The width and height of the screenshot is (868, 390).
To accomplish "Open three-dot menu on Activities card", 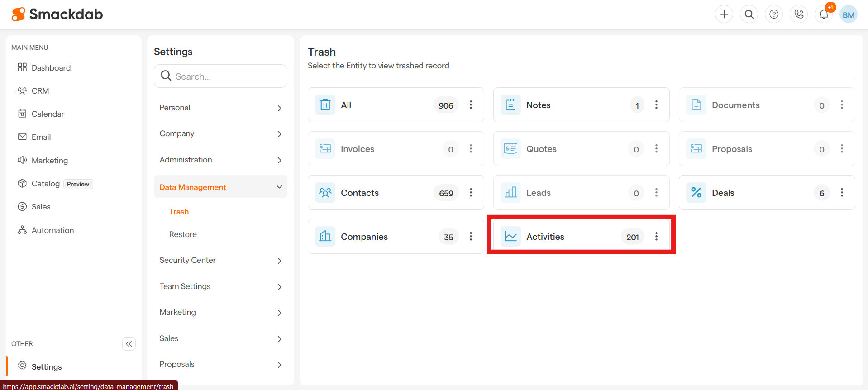I will pyautogui.click(x=656, y=237).
